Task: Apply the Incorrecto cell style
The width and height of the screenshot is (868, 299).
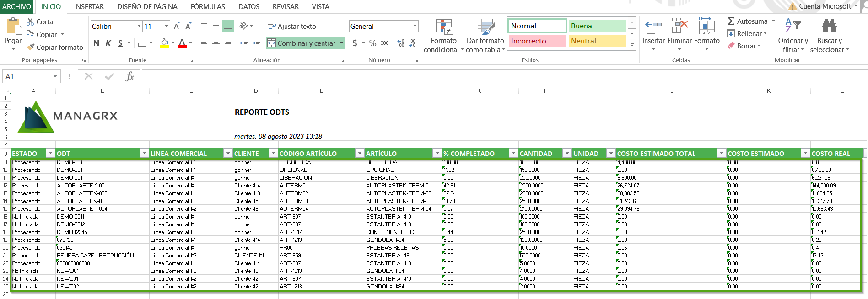Action: 537,41
